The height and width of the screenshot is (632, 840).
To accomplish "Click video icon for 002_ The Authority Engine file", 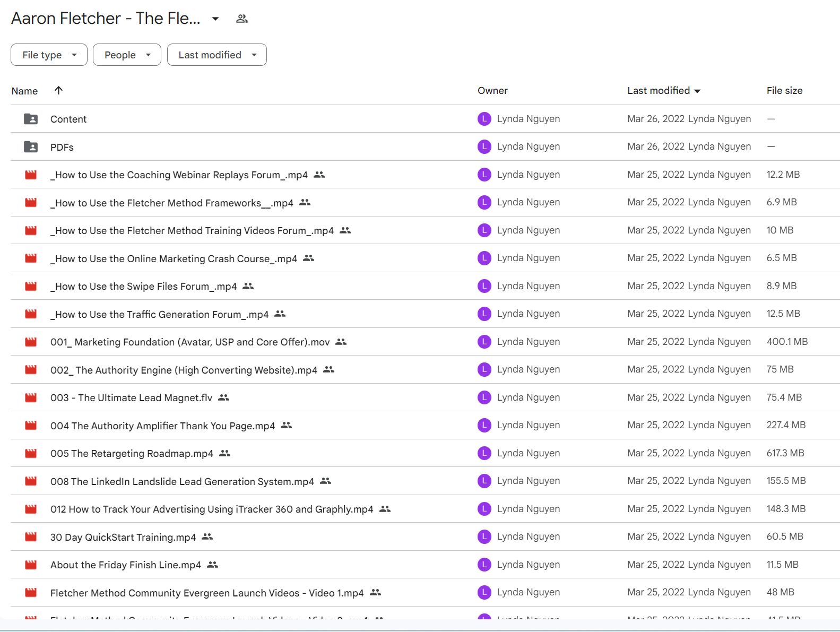I will (x=31, y=370).
